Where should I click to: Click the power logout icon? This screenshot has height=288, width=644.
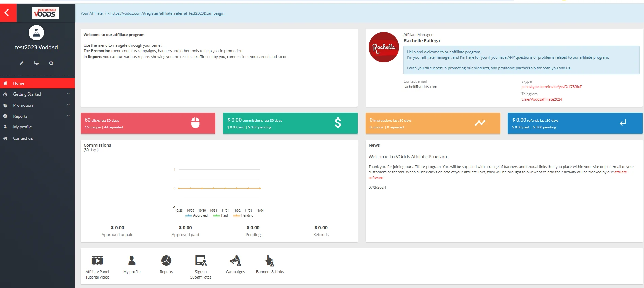click(x=51, y=63)
